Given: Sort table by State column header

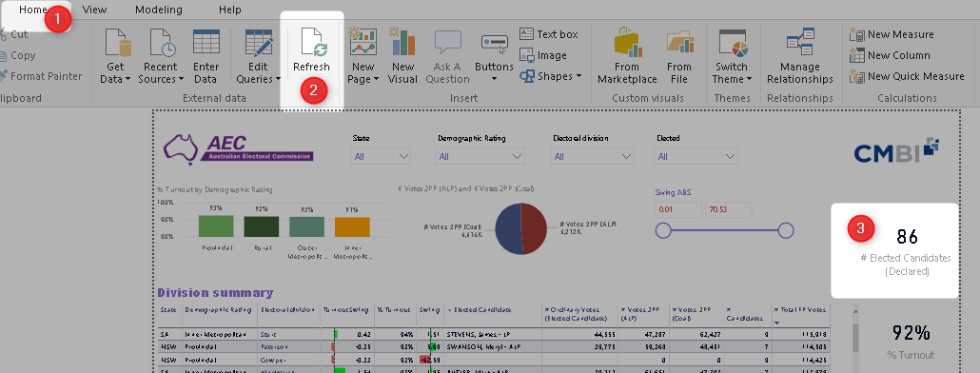Looking at the screenshot, I should 167,310.
